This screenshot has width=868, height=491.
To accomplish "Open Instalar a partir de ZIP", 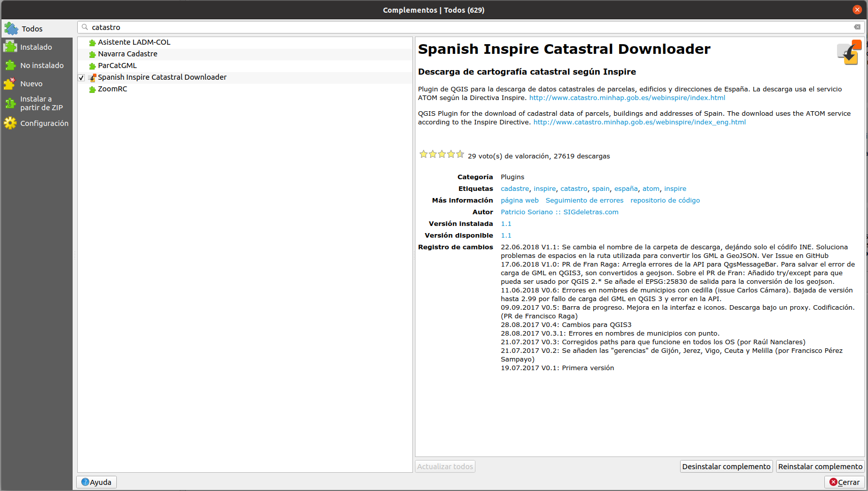I will click(x=37, y=103).
